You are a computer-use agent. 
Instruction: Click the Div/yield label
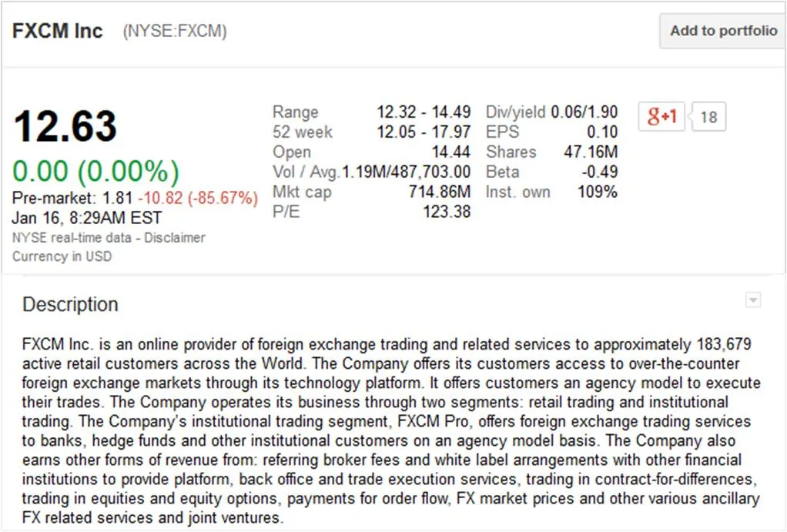pos(515,112)
